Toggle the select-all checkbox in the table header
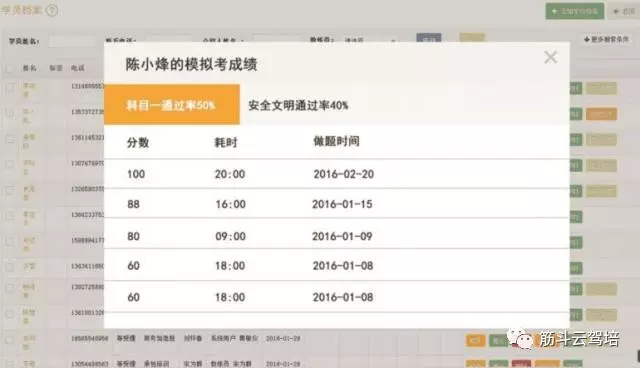The width and height of the screenshot is (640, 368). click(x=9, y=68)
